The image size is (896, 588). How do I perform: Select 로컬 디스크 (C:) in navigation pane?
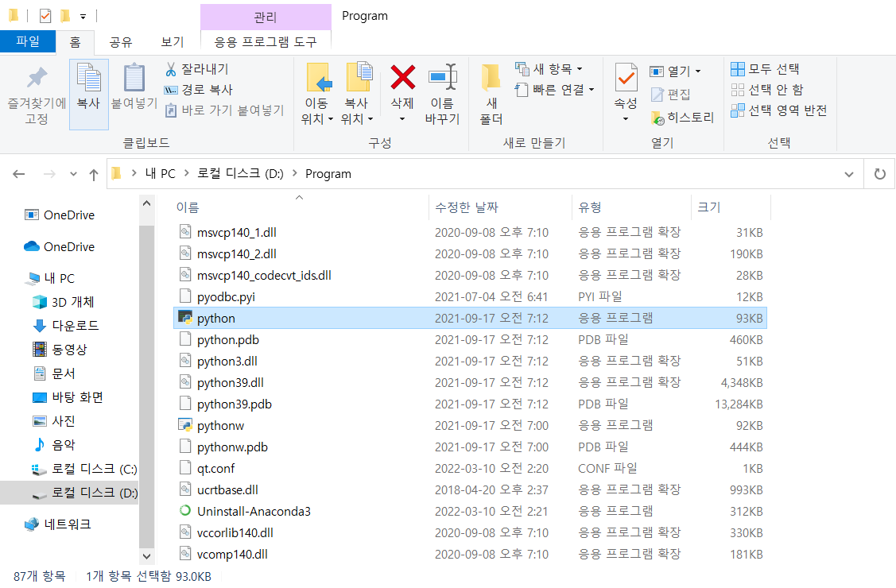pos(95,470)
